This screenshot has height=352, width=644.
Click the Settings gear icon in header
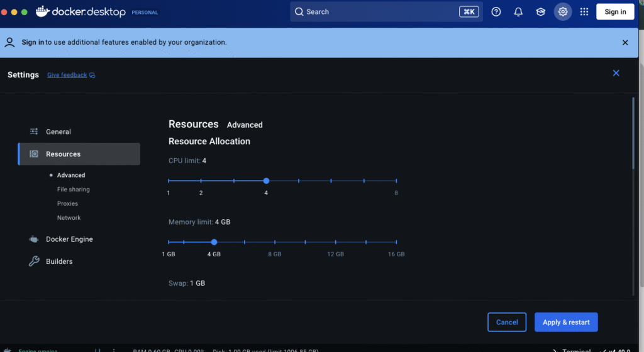tap(563, 12)
